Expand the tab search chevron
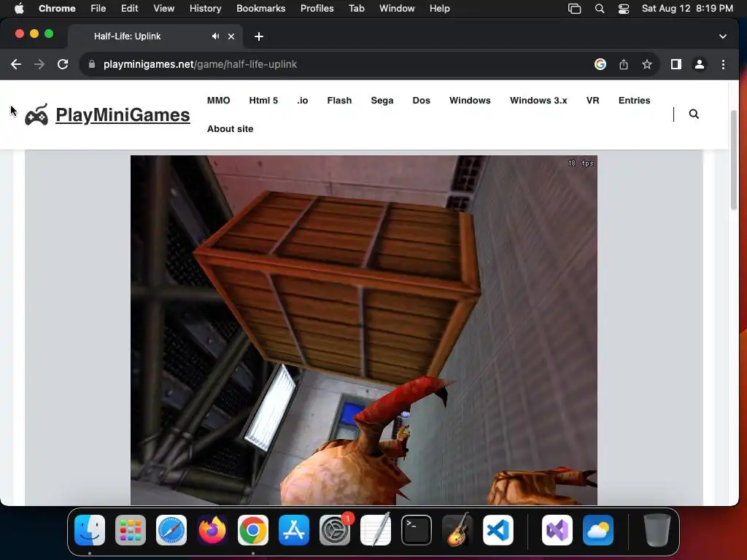Viewport: 747px width, 560px height. point(723,36)
